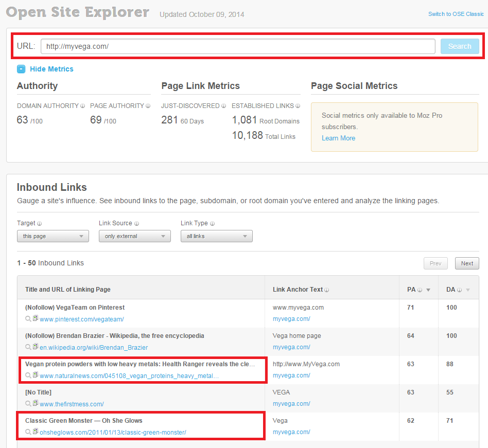The height and width of the screenshot is (448, 488).
Task: Click myvega.com/ link in naturalnews row
Action: point(291,375)
